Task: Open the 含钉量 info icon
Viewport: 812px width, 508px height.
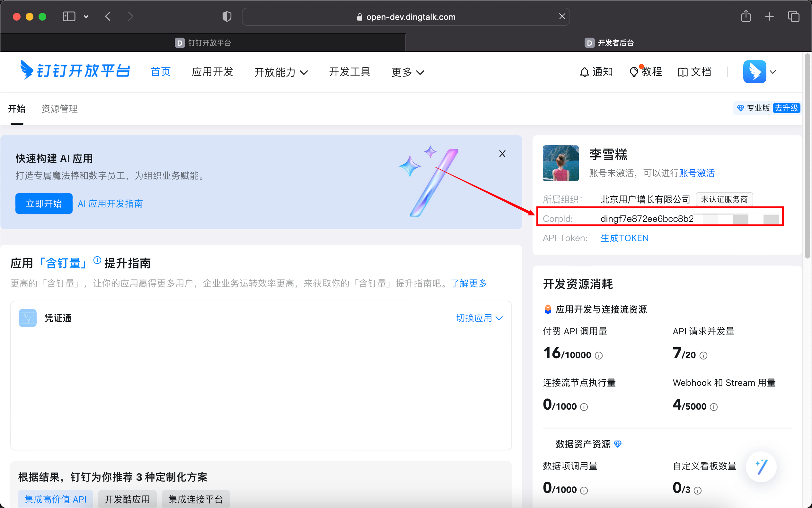Action: click(97, 260)
